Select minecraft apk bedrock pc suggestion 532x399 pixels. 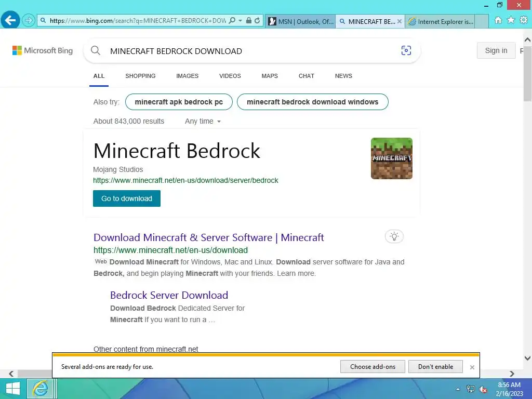[x=179, y=102]
